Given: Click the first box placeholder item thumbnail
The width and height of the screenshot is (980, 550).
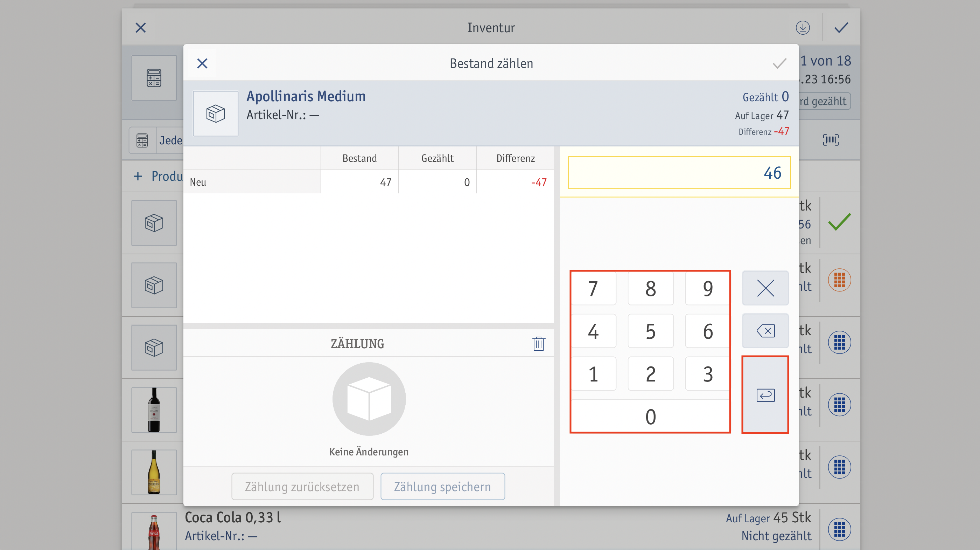Looking at the screenshot, I should (x=154, y=223).
